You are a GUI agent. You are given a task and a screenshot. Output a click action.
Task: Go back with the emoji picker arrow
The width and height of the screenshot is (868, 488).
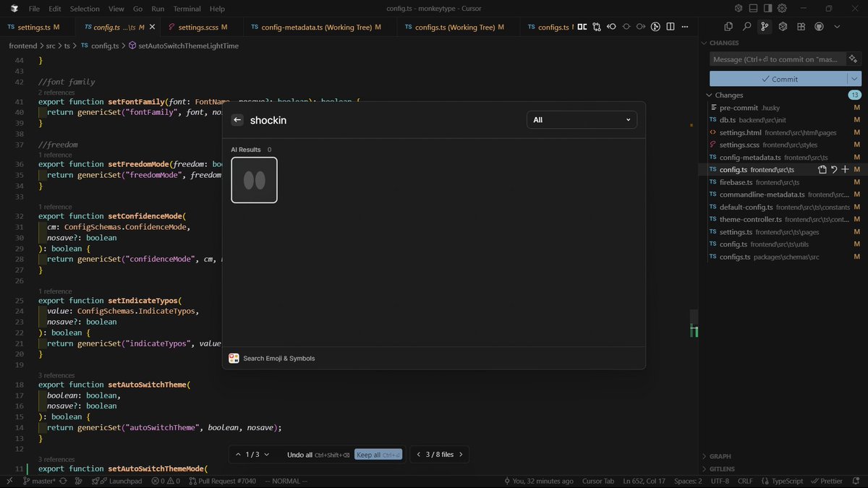point(237,120)
